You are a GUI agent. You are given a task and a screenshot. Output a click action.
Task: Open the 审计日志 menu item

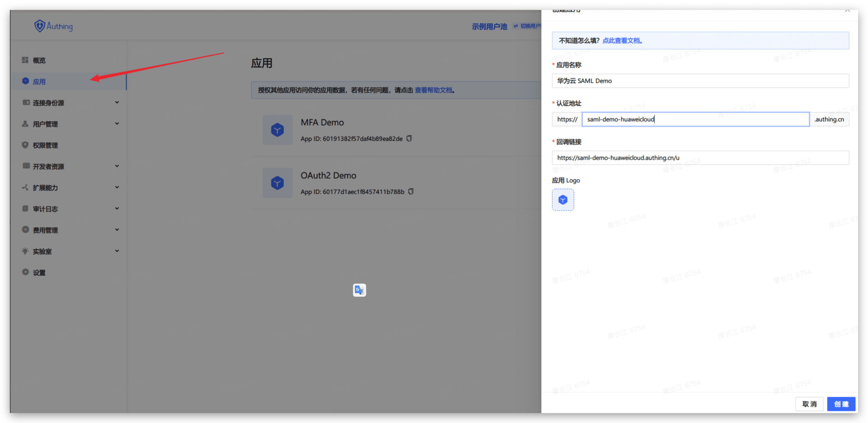pyautogui.click(x=45, y=209)
